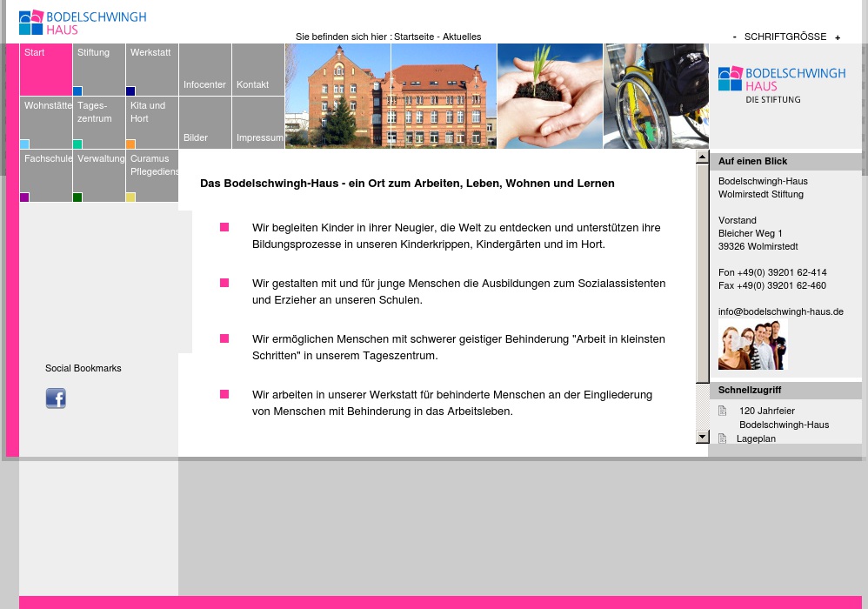
Task: Click the Bodelschwingh Haus logo at top left
Action: 83,23
